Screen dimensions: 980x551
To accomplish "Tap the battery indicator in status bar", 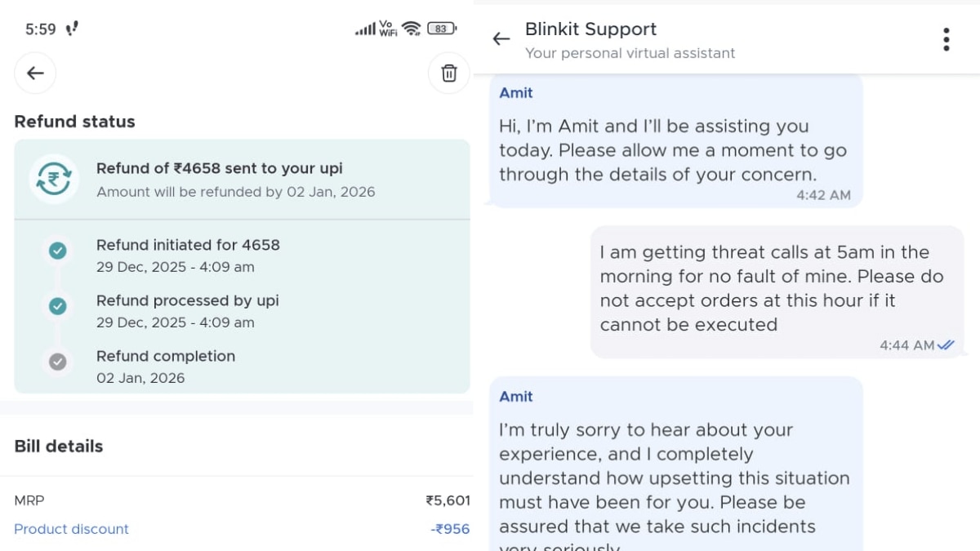I will click(441, 29).
